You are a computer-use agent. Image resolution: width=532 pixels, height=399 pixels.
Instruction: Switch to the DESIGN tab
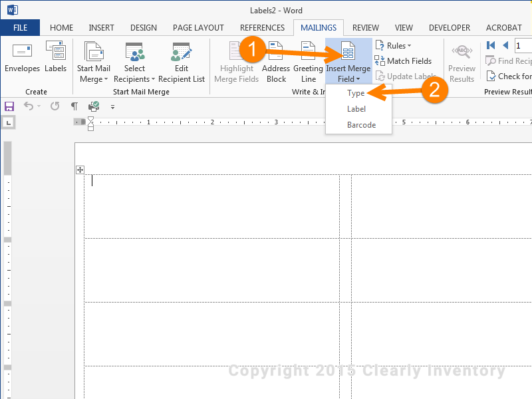pyautogui.click(x=144, y=27)
